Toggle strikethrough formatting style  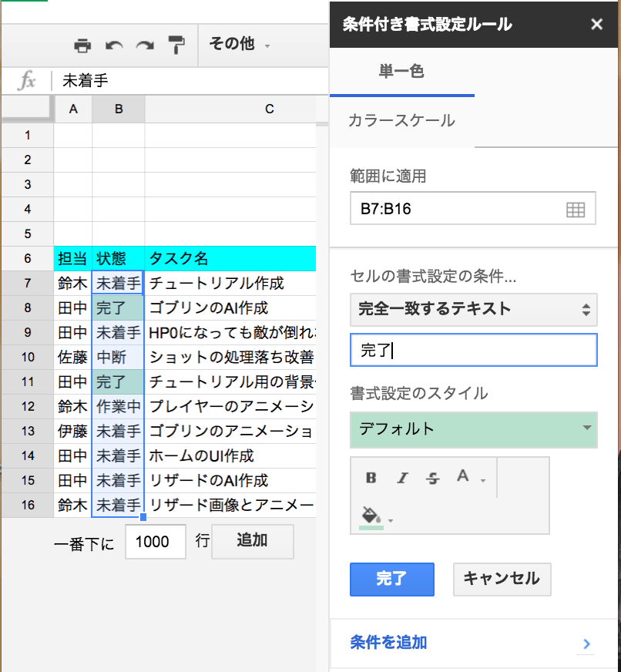pyautogui.click(x=431, y=477)
